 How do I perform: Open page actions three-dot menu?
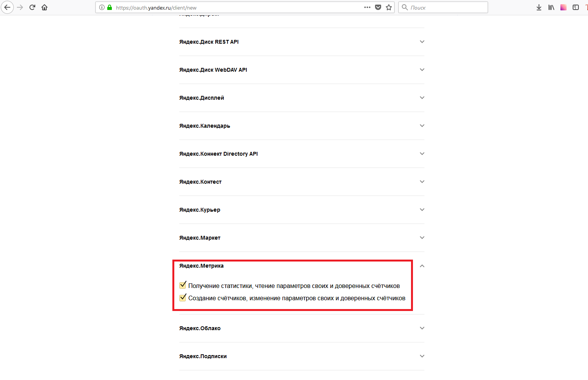pyautogui.click(x=367, y=7)
